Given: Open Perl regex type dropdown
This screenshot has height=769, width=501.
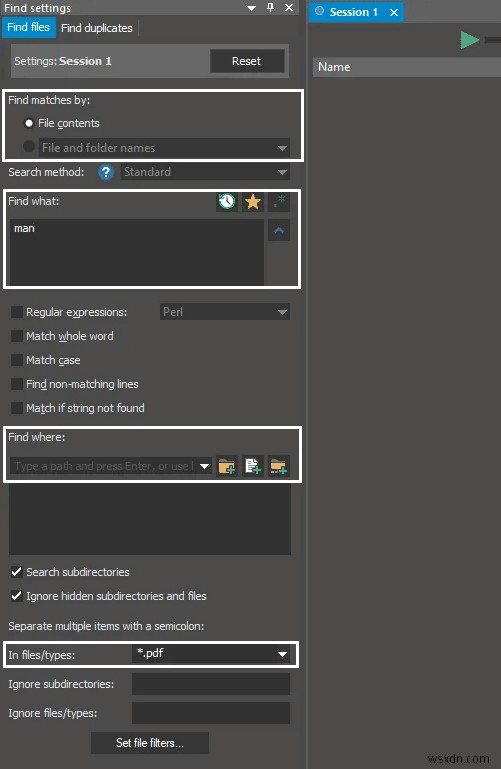Looking at the screenshot, I should click(x=225, y=312).
